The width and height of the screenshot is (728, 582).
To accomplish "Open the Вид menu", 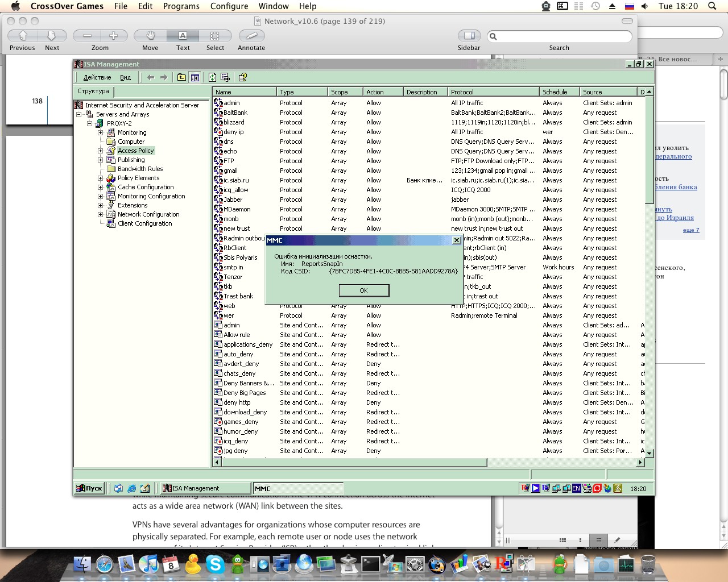I will 125,77.
